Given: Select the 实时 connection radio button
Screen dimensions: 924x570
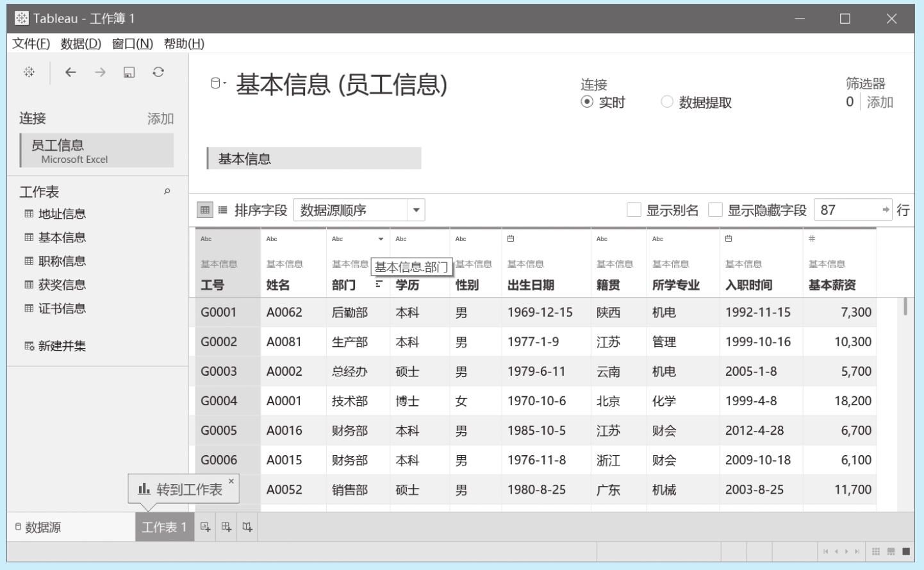Looking at the screenshot, I should 587,102.
